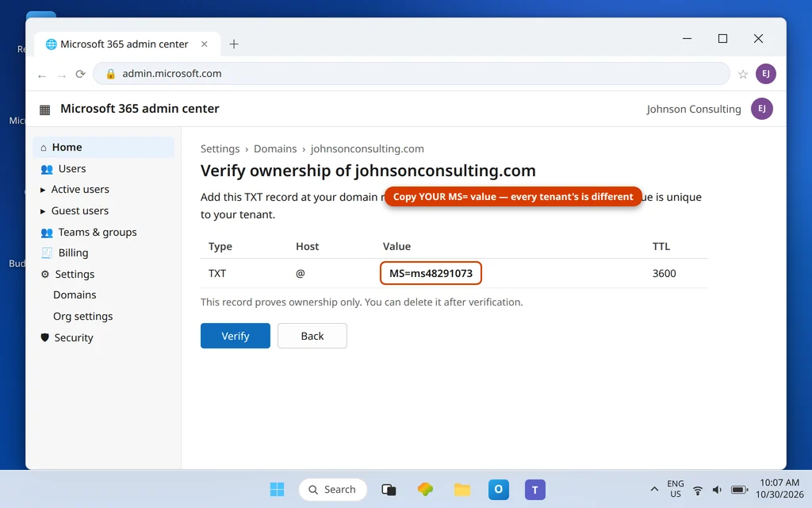Go to Home in the sidebar

click(x=104, y=147)
